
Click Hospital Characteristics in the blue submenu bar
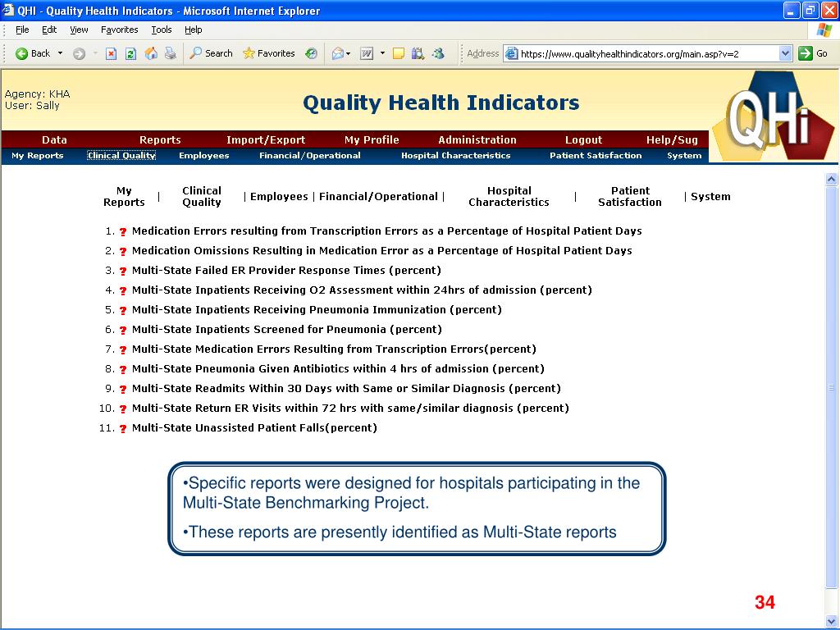click(456, 155)
